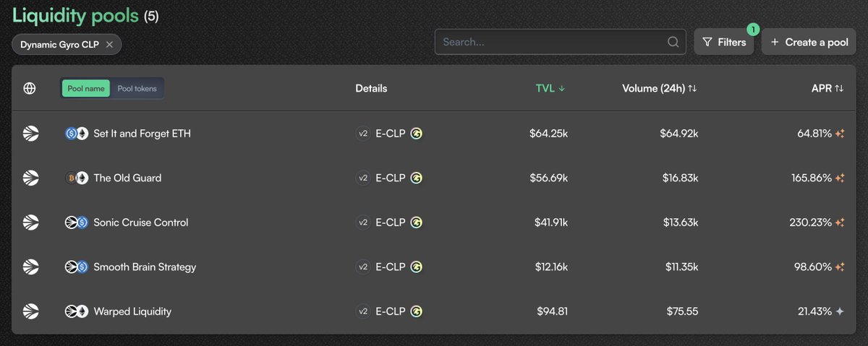Remove the Dynamic Gyro CLP filter chip
The image size is (868, 346).
point(109,44)
